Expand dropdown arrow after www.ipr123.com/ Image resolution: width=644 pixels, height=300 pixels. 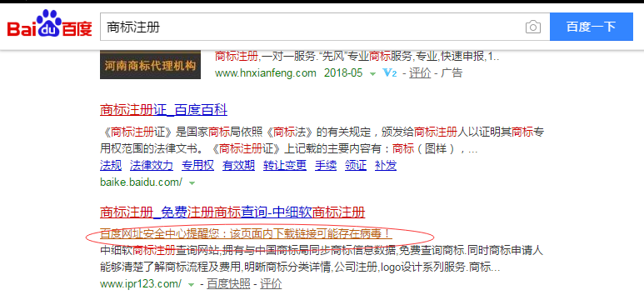click(x=191, y=284)
